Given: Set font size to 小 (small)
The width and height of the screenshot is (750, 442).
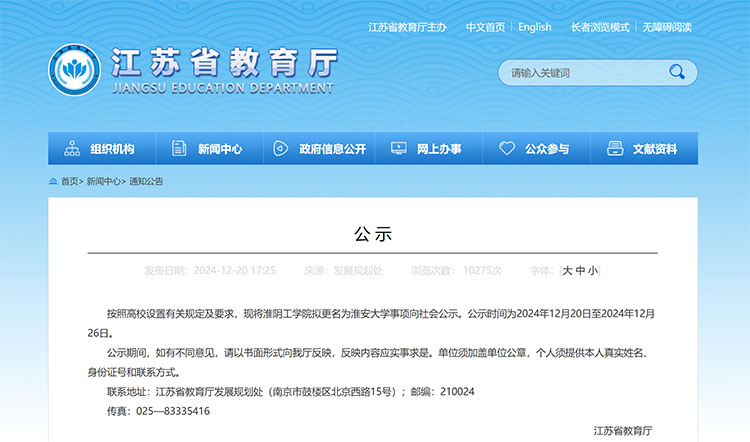Looking at the screenshot, I should coord(593,270).
